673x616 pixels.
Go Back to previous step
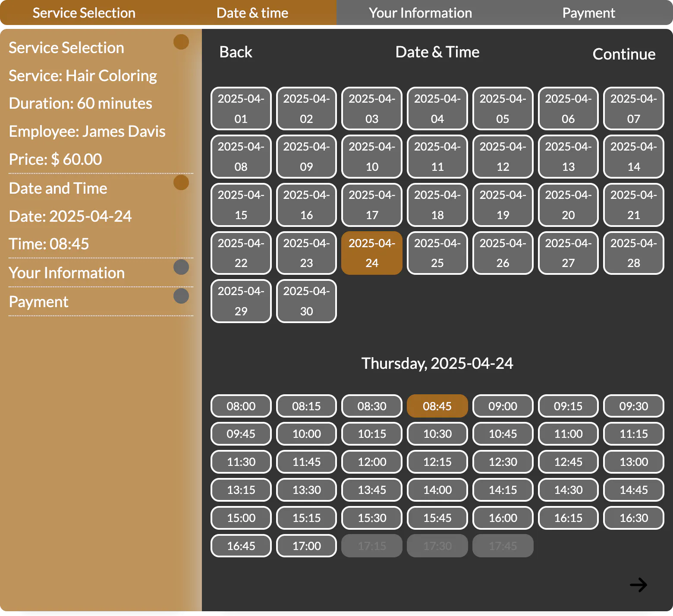tap(236, 52)
